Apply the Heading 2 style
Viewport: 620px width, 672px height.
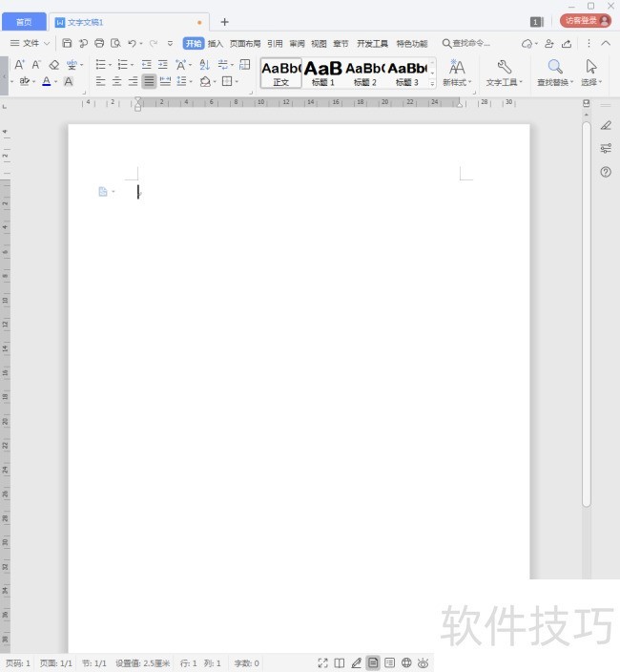[364, 73]
